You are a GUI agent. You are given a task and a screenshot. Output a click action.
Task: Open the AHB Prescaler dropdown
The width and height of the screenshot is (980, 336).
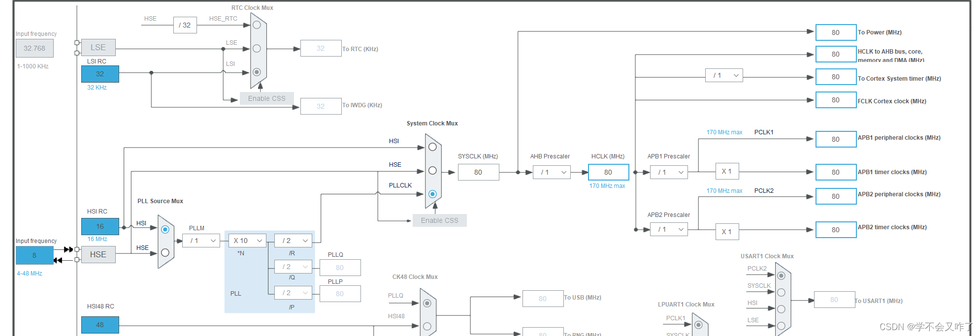point(552,172)
